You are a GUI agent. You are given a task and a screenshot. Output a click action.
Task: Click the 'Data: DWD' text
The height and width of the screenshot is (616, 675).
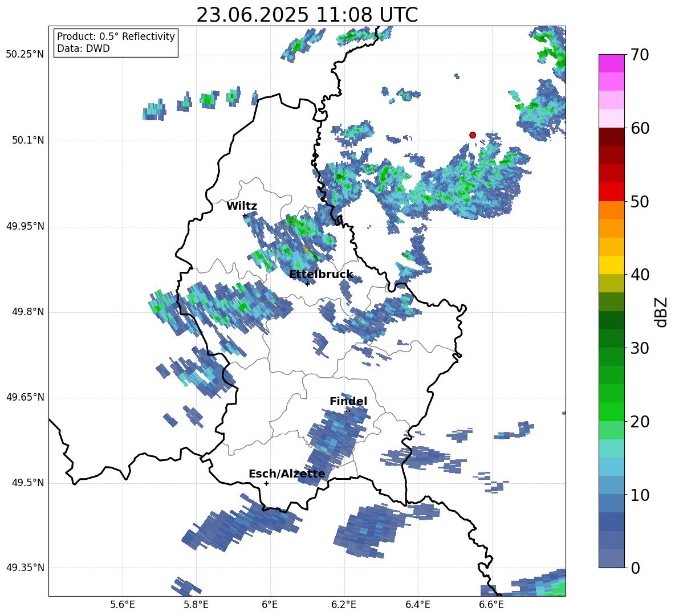pyautogui.click(x=83, y=48)
